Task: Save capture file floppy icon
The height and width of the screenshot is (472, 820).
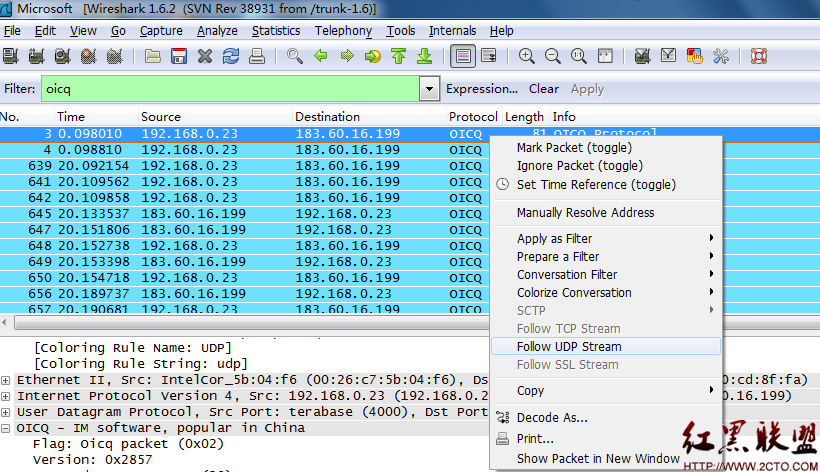Action: 179,56
